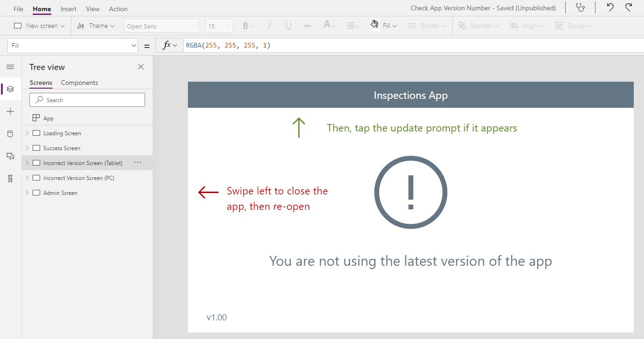
Task: Open the Open Sans font dropdown
Action: click(x=161, y=26)
